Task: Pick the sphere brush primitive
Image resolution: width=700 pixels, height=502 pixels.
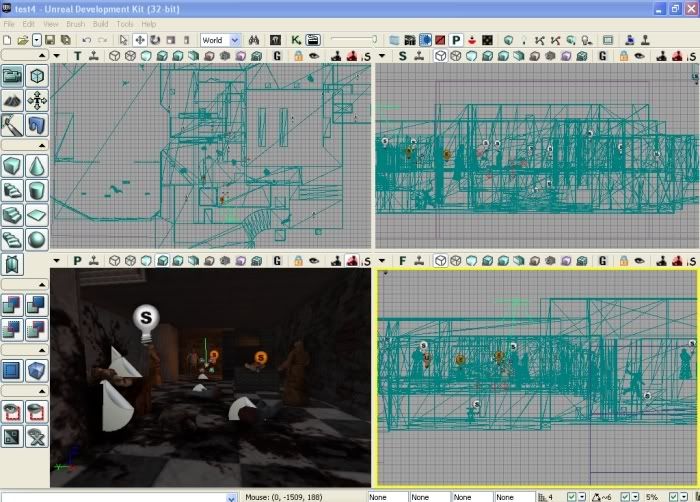Action: (x=37, y=240)
